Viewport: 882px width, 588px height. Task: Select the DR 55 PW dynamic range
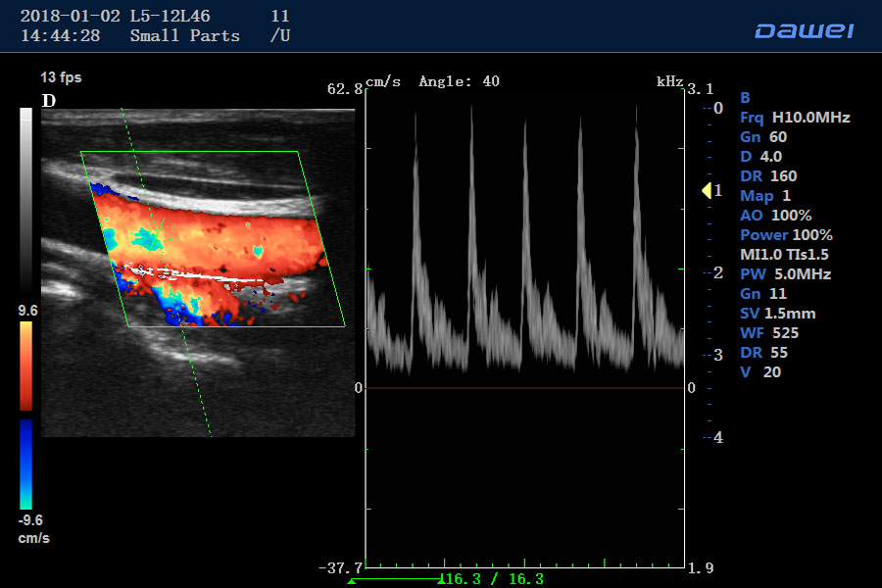tap(763, 353)
